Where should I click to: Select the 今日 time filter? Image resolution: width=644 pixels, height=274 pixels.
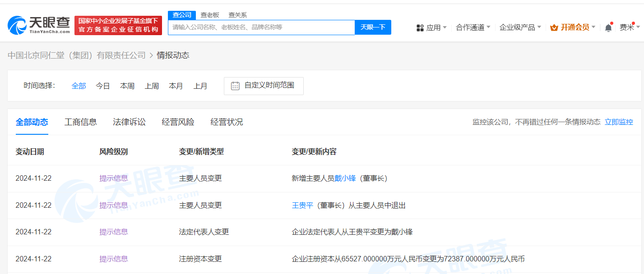[103, 86]
